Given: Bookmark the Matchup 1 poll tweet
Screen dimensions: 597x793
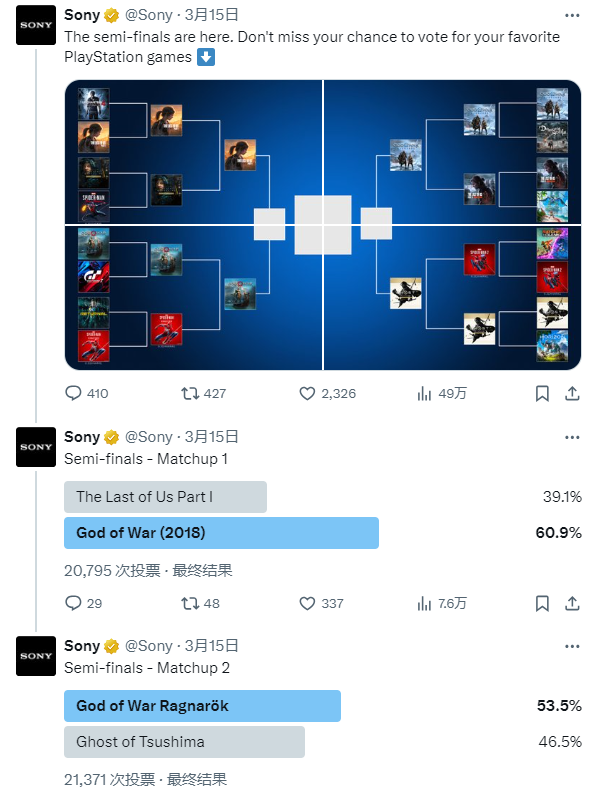Looking at the screenshot, I should tap(542, 603).
